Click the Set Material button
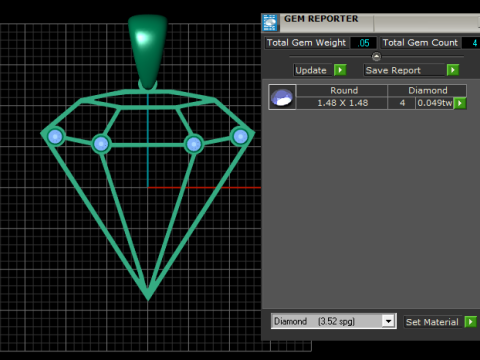Screen dimensions: 480x360 (433, 322)
